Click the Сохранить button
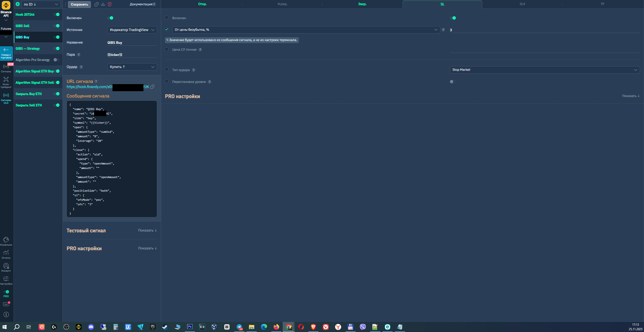The height and width of the screenshot is (332, 644). tap(79, 4)
